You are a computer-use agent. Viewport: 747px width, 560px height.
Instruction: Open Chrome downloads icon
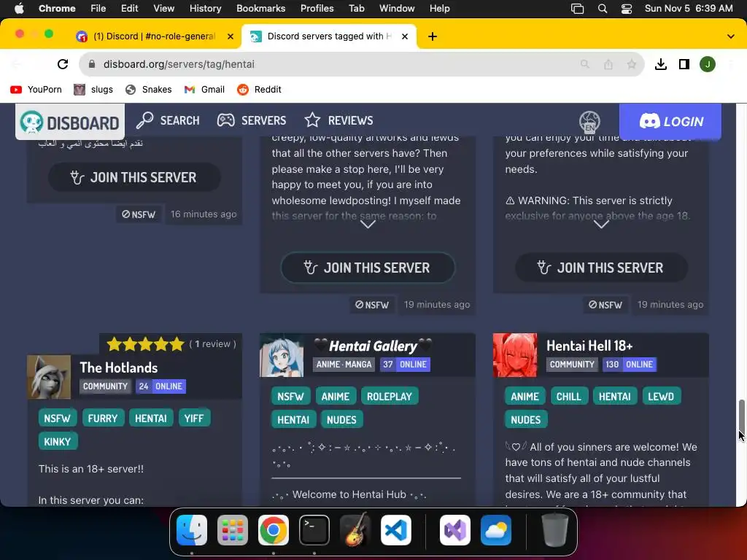click(x=661, y=64)
